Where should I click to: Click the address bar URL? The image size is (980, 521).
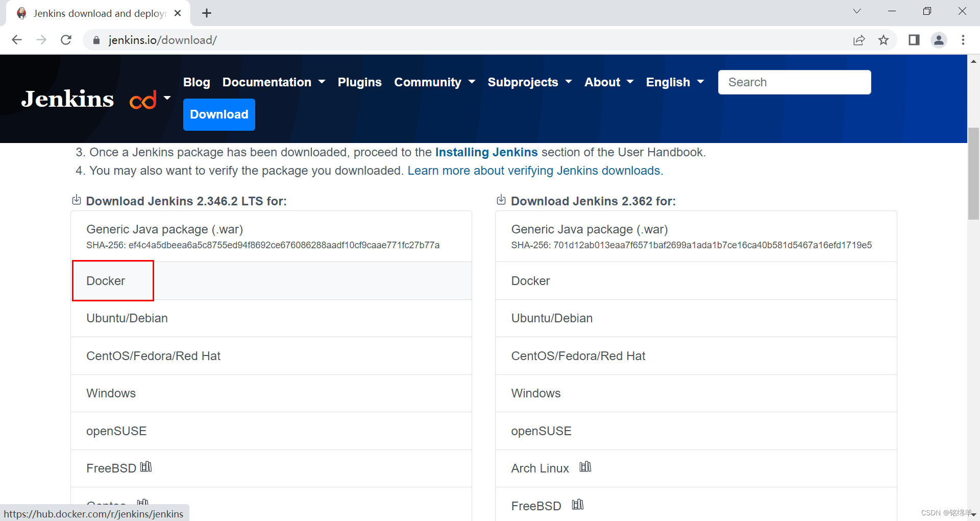click(x=162, y=40)
